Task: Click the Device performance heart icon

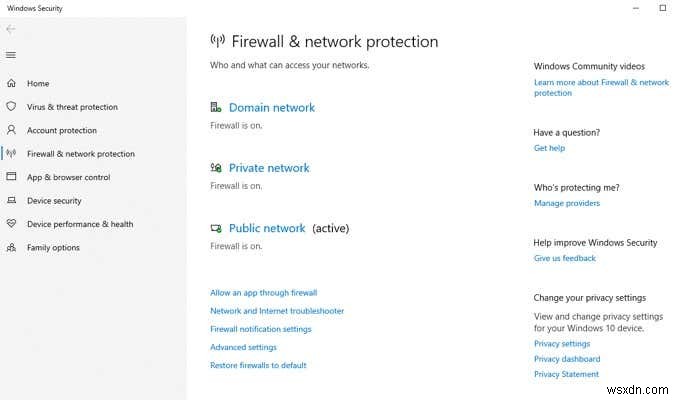Action: (11, 224)
